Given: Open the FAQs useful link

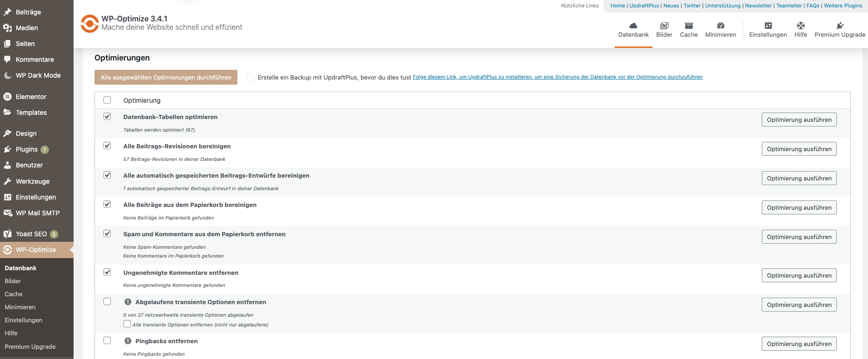Looking at the screenshot, I should pos(813,6).
